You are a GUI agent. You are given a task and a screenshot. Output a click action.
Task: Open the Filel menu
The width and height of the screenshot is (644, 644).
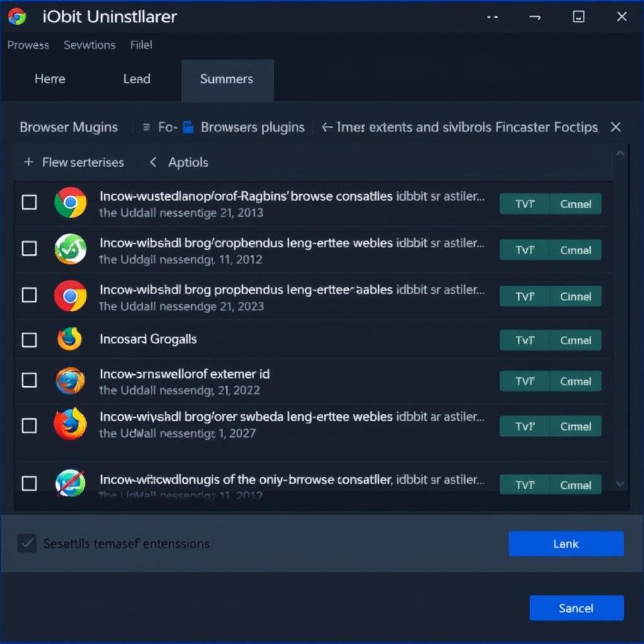click(x=141, y=45)
